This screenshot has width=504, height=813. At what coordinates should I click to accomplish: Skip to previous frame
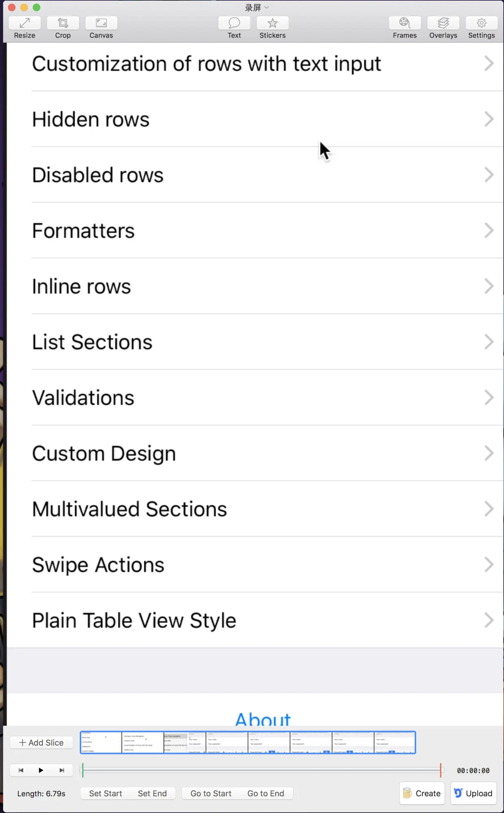click(21, 770)
